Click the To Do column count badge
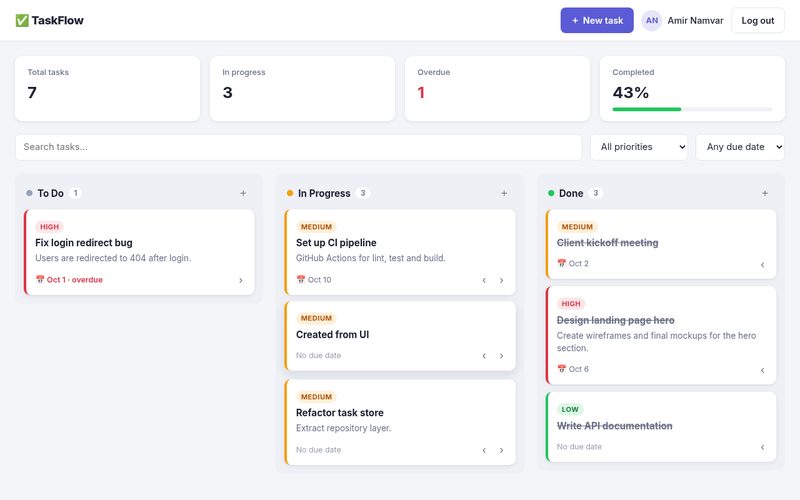 tap(76, 193)
